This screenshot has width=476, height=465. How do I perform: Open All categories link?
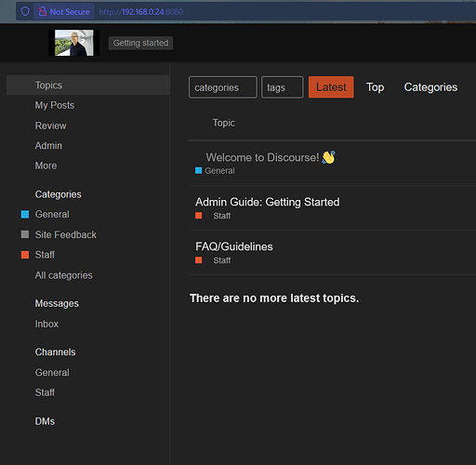[x=63, y=275]
